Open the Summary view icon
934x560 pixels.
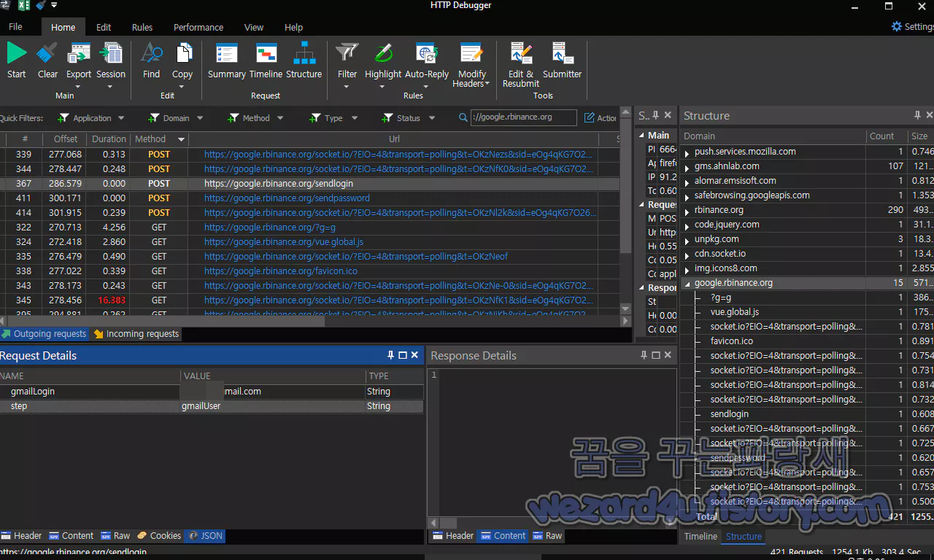(x=226, y=53)
